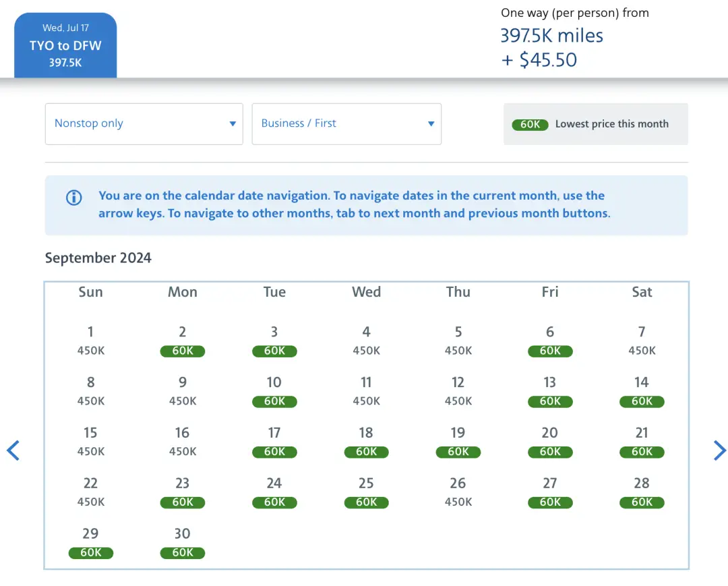Pick Sunday September 29 date
Image resolution: width=728 pixels, height=586 pixels.
[x=90, y=543]
